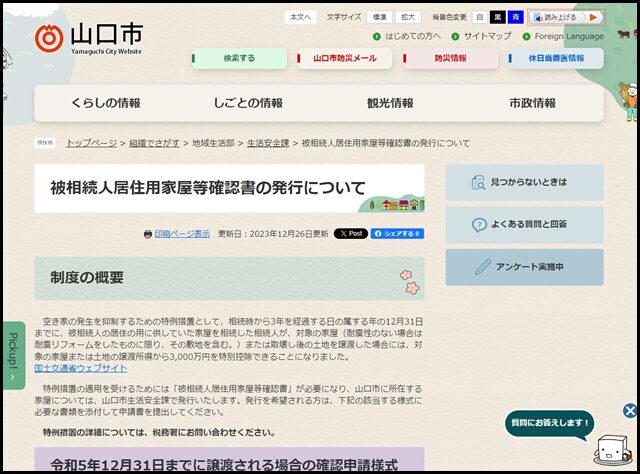Open the はじめての方へ link
The height and width of the screenshot is (474, 640).
[x=413, y=36]
